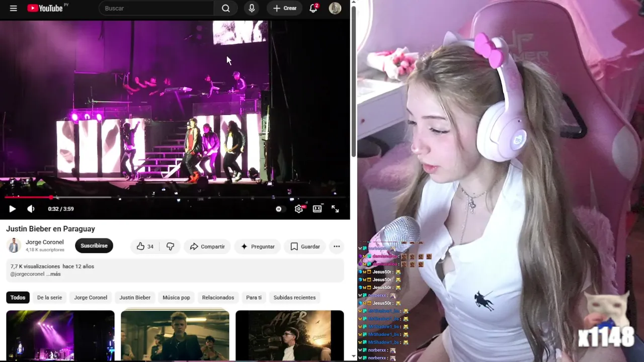The height and width of the screenshot is (362, 644).
Task: Click the magnifier search button
Action: click(226, 8)
